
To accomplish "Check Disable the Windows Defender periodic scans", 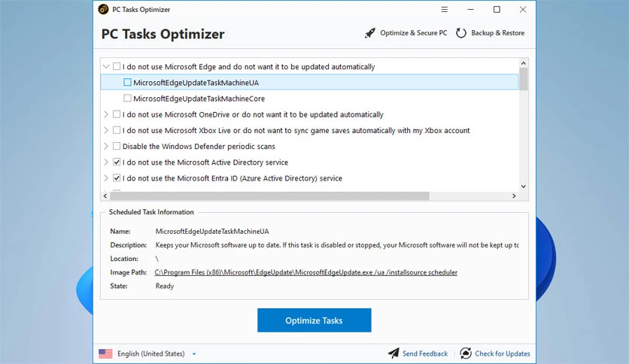I will click(x=117, y=146).
